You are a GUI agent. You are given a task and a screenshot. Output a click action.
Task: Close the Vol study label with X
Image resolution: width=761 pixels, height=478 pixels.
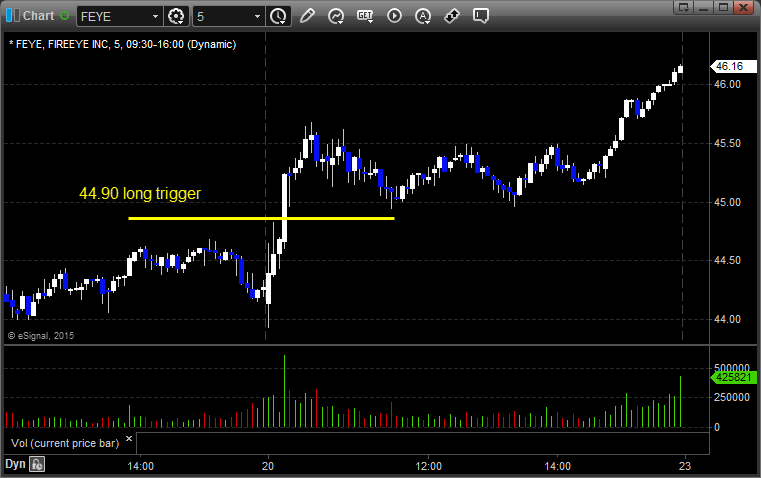point(129,439)
